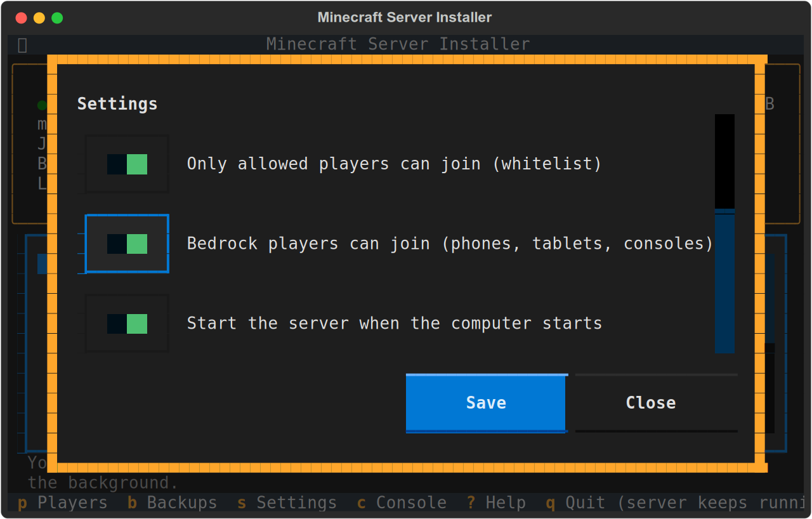Open Help from the footer bar
The height and width of the screenshot is (519, 812).
click(x=496, y=503)
